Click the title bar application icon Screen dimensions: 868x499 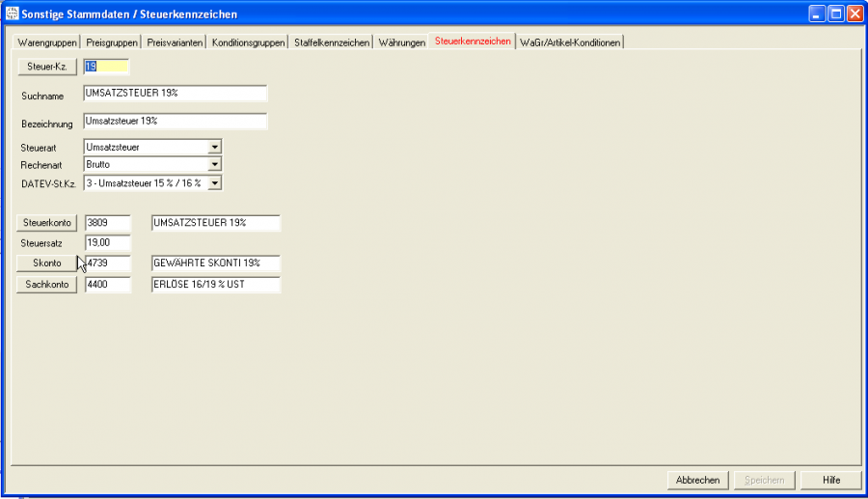coord(12,14)
